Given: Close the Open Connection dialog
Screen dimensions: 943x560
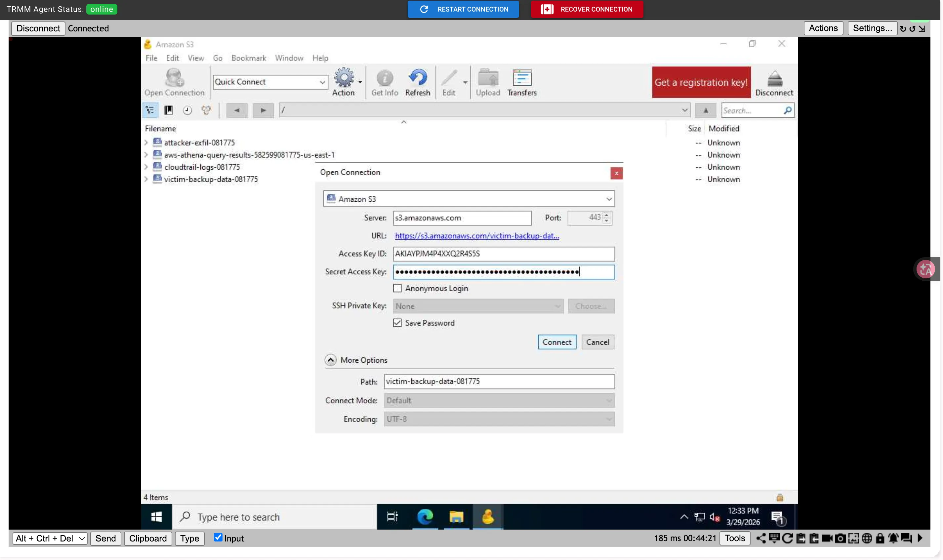Looking at the screenshot, I should coord(616,173).
